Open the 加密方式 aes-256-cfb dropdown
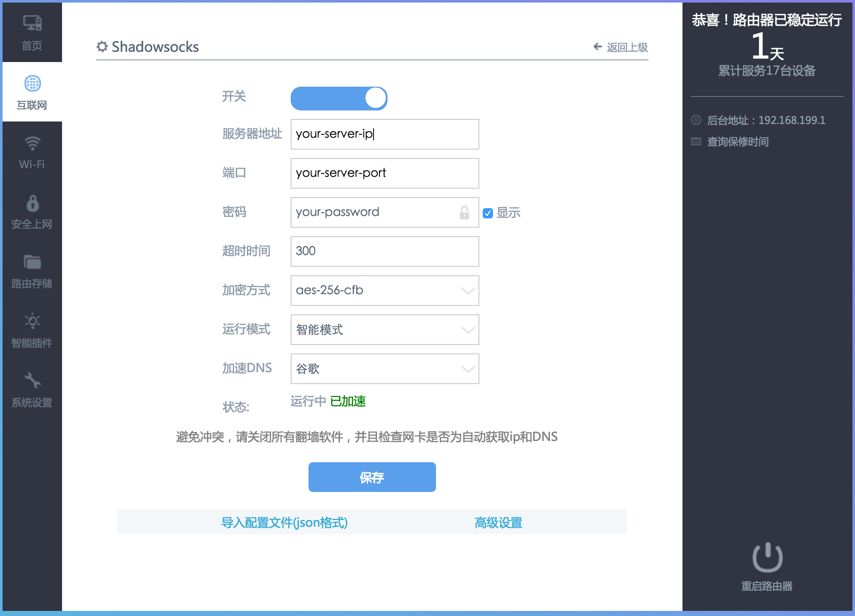855x616 pixels. coord(385,291)
